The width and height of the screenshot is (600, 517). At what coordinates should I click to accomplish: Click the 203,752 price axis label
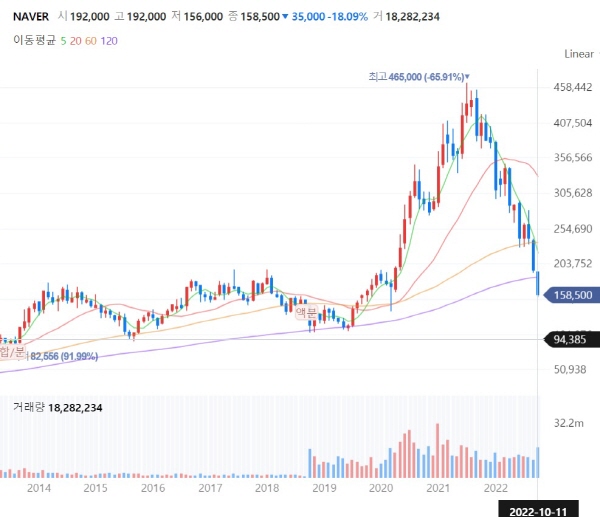point(573,263)
